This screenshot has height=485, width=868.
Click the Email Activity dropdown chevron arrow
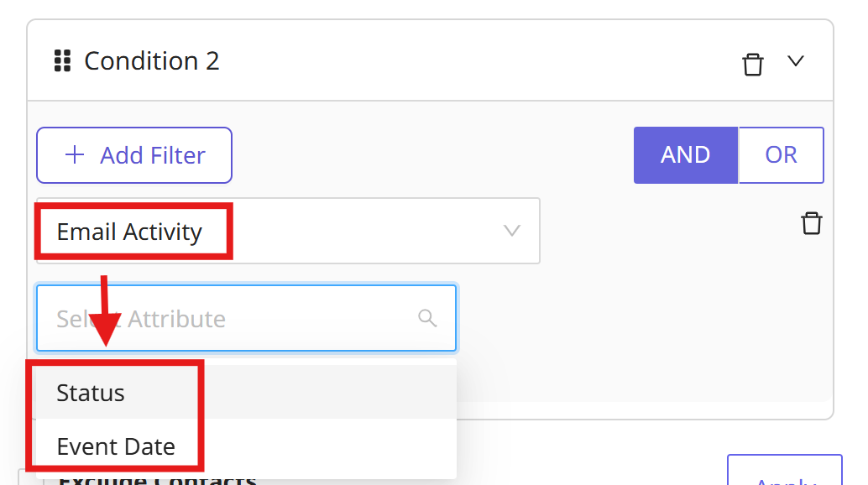[x=511, y=232]
